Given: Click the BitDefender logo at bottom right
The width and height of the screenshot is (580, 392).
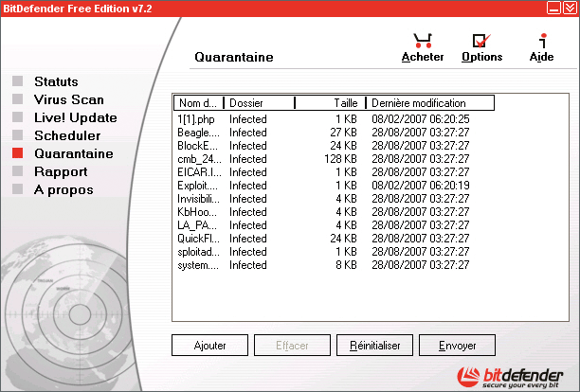Looking at the screenshot, I should [510, 377].
